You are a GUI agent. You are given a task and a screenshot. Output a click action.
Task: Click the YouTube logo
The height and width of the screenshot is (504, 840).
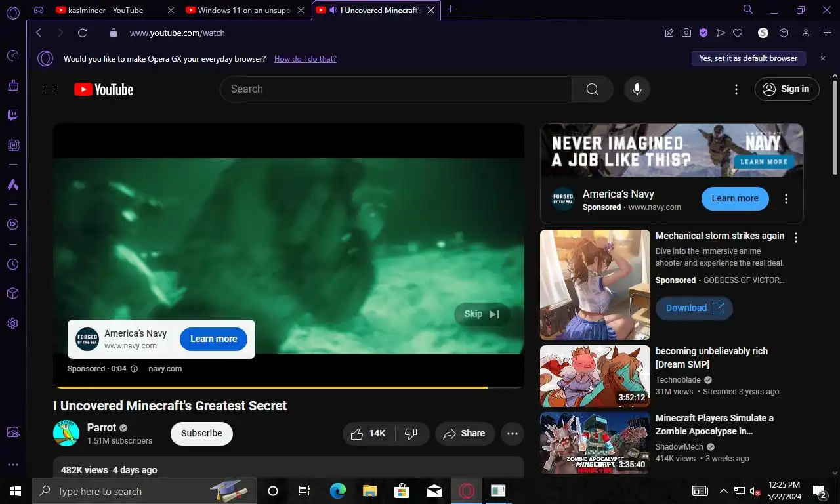[x=104, y=89]
